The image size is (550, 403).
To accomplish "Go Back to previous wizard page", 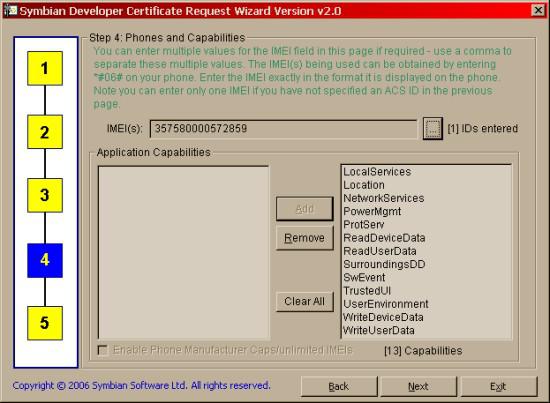I will click(x=339, y=387).
